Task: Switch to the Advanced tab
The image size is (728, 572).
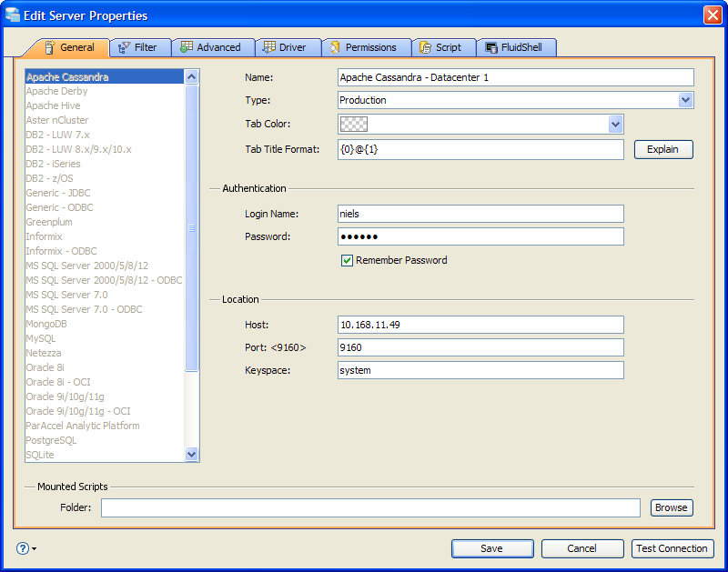Action: [213, 47]
